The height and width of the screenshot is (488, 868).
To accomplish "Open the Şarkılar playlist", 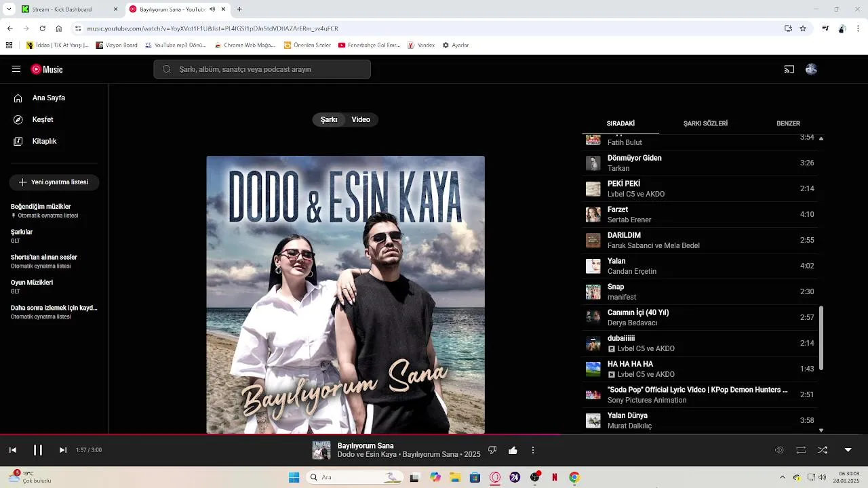I will (x=54, y=236).
